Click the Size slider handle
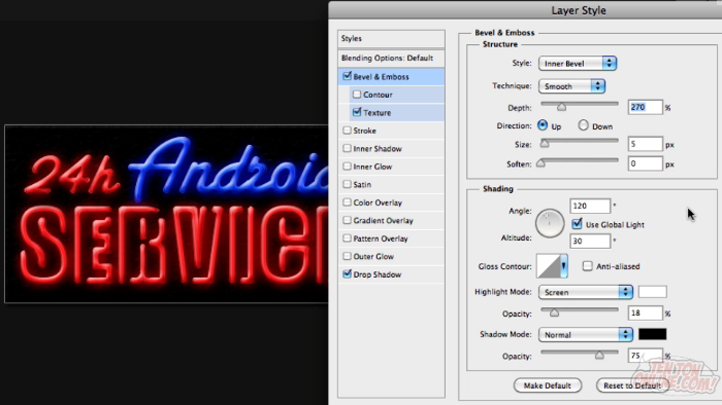Image resolution: width=722 pixels, height=405 pixels. pos(545,144)
